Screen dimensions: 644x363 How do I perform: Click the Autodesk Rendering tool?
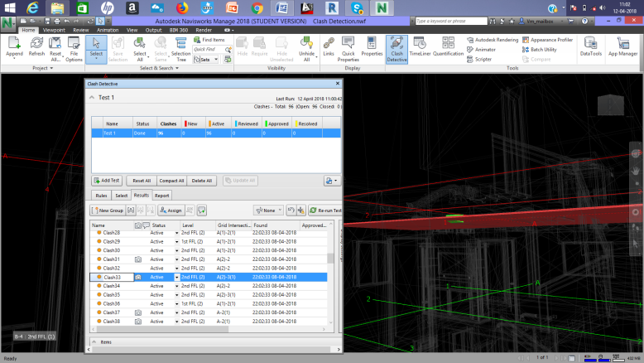point(491,39)
